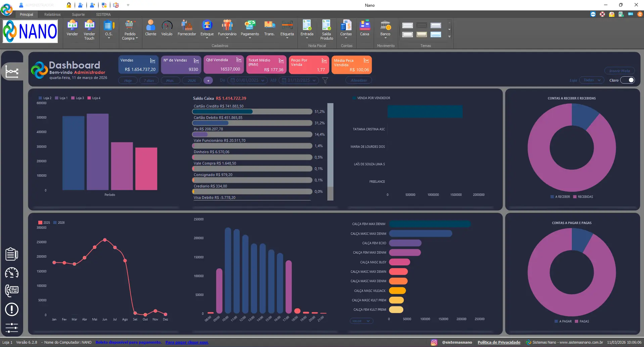The image size is (644, 347).
Task: Click the funnel filter icon
Action: pos(325,80)
